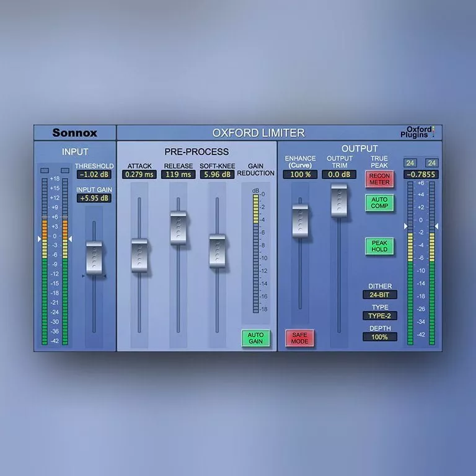Viewport: 476px width, 476px height.
Task: Open the Dither 24-BIT dropdown
Action: pyautogui.click(x=379, y=296)
